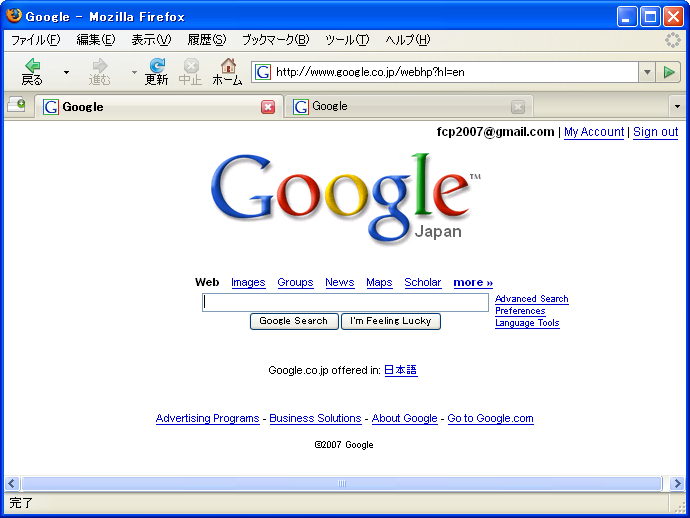Viewport: 690px width, 518px height.
Task: Click the Home (ホーム) house icon
Action: [228, 65]
